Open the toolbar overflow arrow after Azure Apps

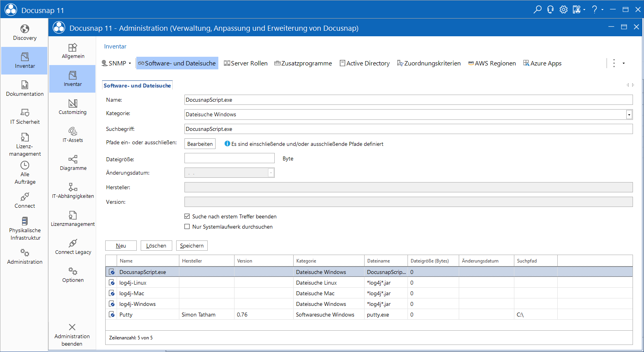point(624,63)
